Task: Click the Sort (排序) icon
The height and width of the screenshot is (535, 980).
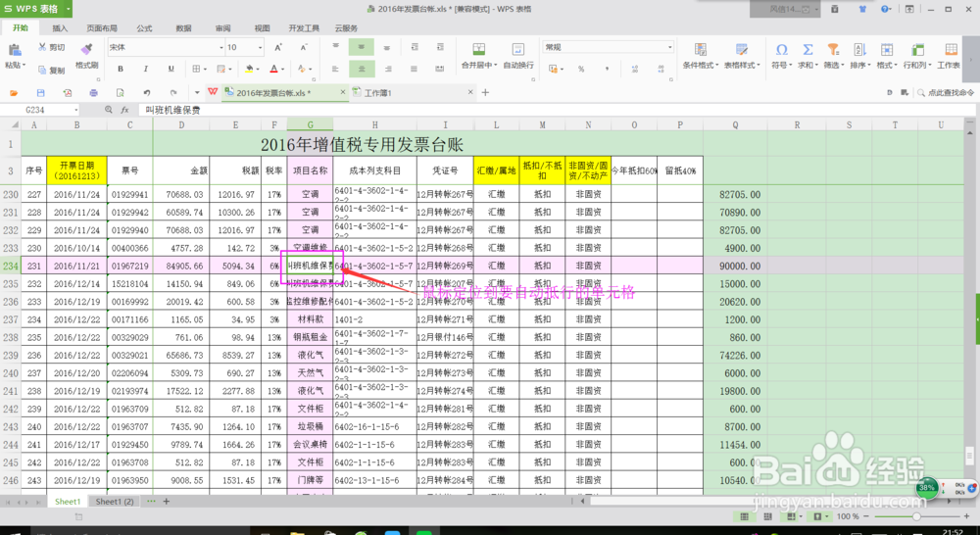Action: click(x=859, y=50)
